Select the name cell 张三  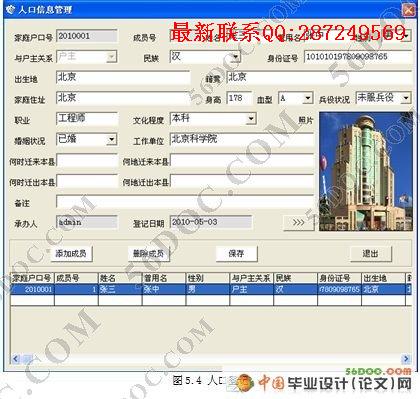tap(120, 289)
